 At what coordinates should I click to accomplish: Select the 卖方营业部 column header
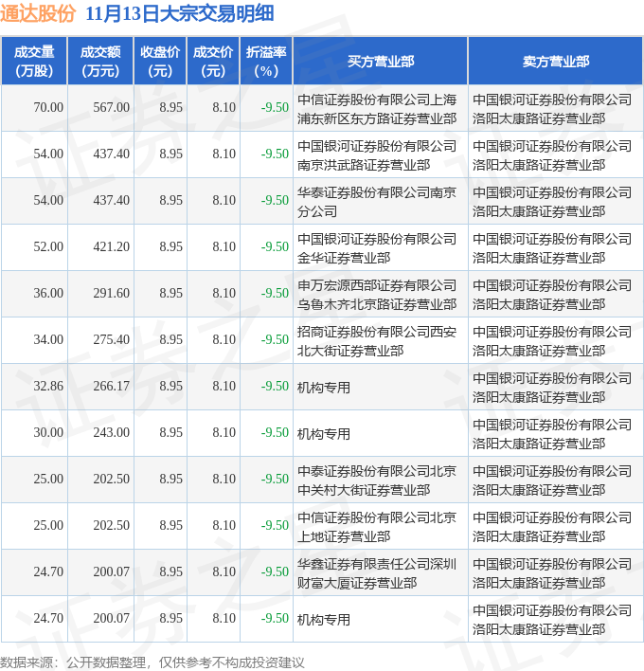(x=556, y=62)
